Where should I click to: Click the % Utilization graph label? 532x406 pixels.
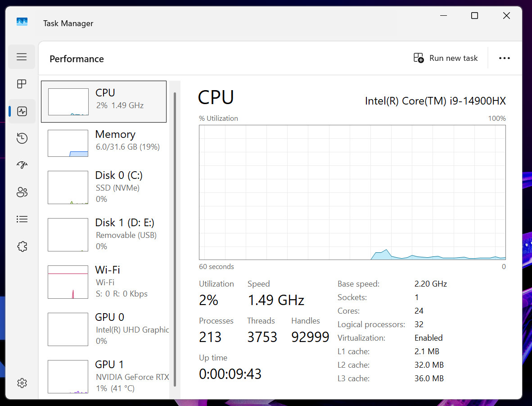[218, 118]
